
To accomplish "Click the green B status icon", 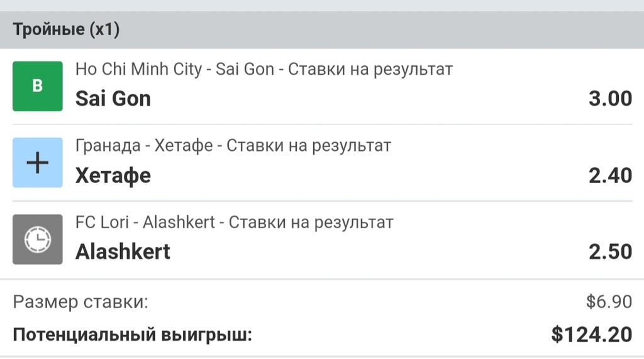I will point(38,86).
